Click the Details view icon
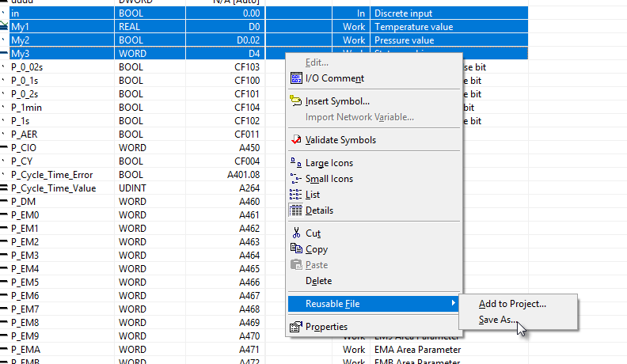 296,210
